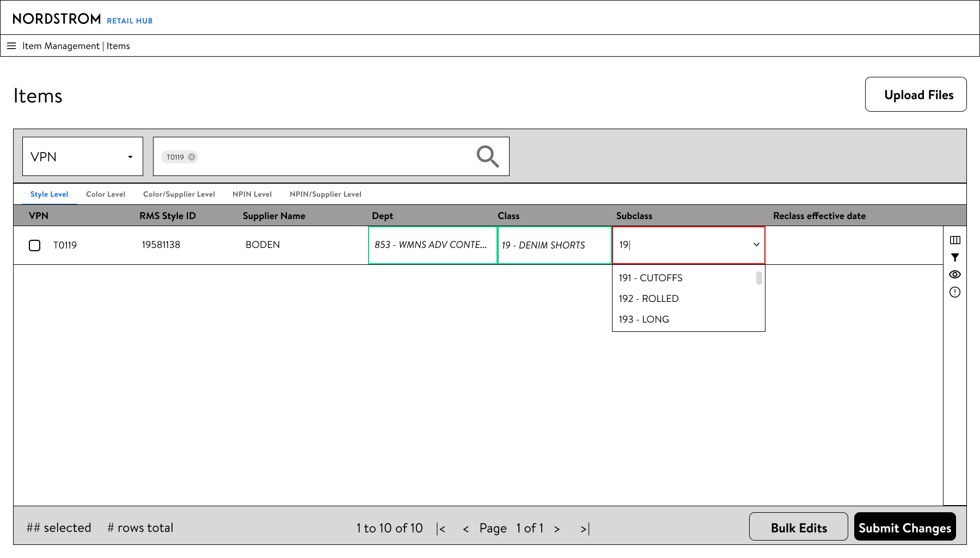This screenshot has height=558, width=980.
Task: Open the filter funnel icon
Action: [x=955, y=257]
